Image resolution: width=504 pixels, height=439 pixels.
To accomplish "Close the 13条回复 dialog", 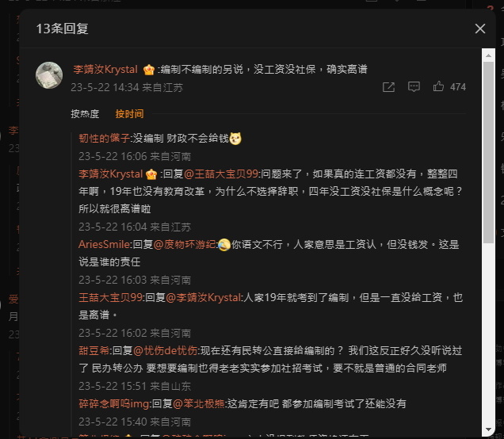I will click(x=480, y=29).
